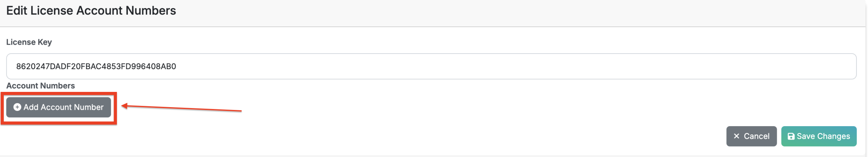Place cursor at end of license key field
This screenshot has width=868, height=157.
tap(814, 66)
